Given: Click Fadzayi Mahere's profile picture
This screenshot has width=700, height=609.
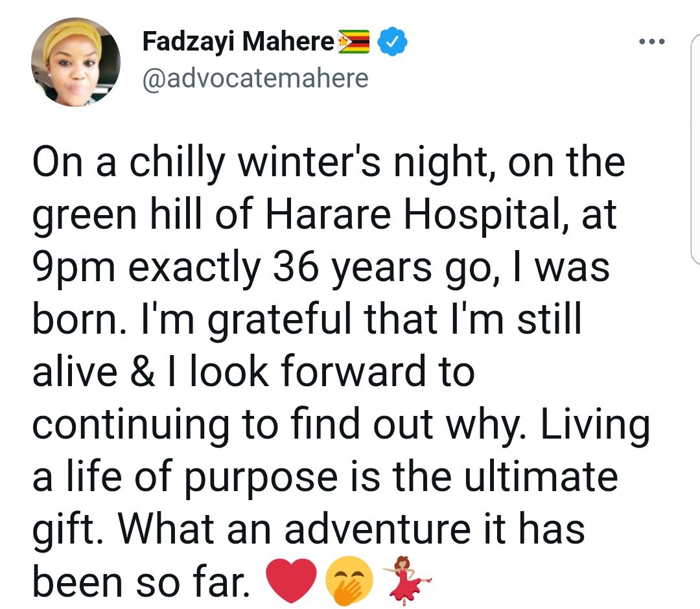Looking at the screenshot, I should click(76, 62).
